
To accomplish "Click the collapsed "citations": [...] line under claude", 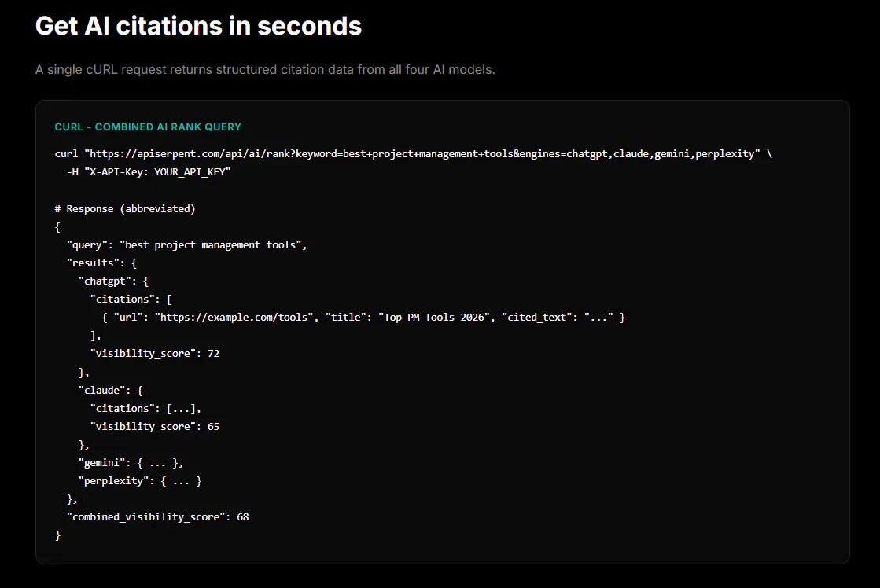I will [x=145, y=409].
